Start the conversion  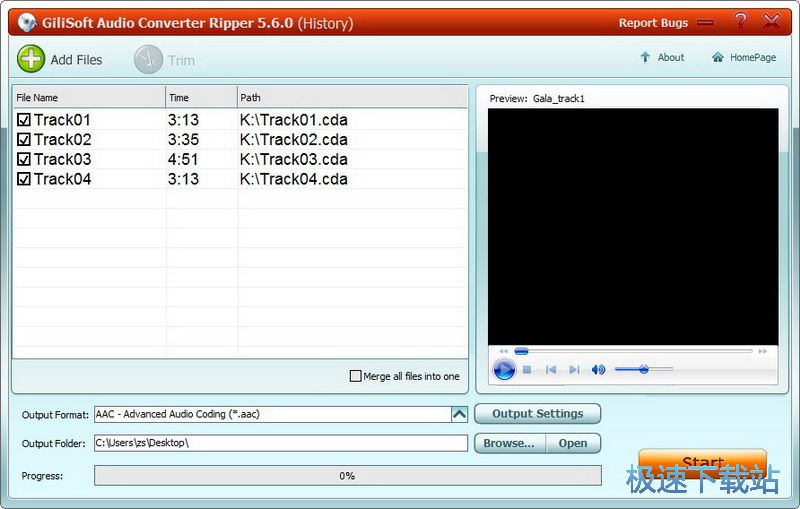pyautogui.click(x=703, y=463)
